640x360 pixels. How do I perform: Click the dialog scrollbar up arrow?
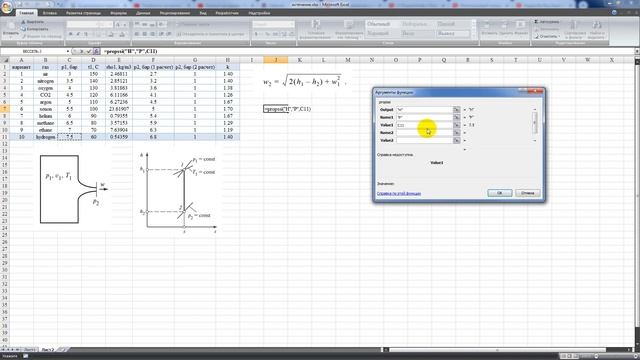535,109
